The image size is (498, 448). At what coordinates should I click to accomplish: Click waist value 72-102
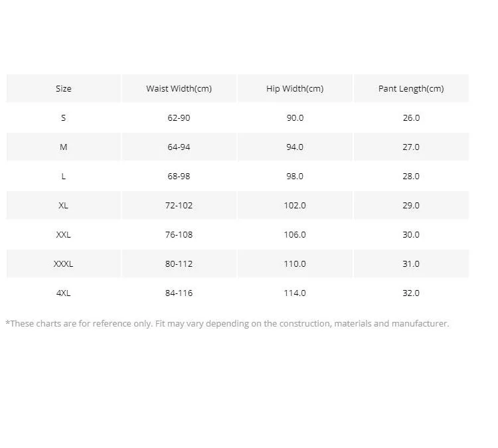(x=179, y=205)
